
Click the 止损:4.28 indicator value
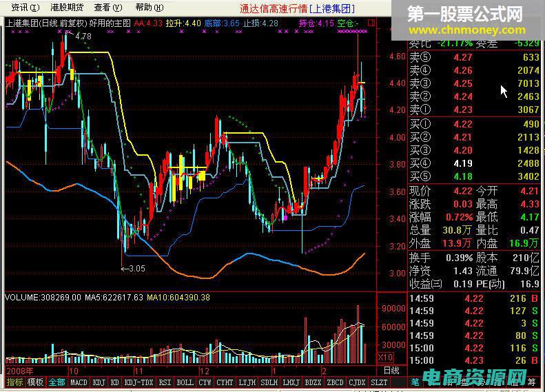[260, 23]
